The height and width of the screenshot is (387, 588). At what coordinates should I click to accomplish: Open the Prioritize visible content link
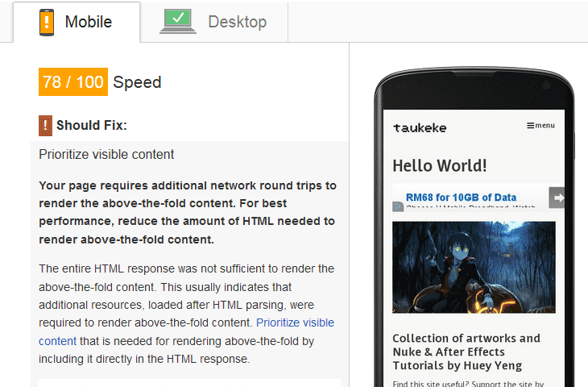click(x=295, y=322)
